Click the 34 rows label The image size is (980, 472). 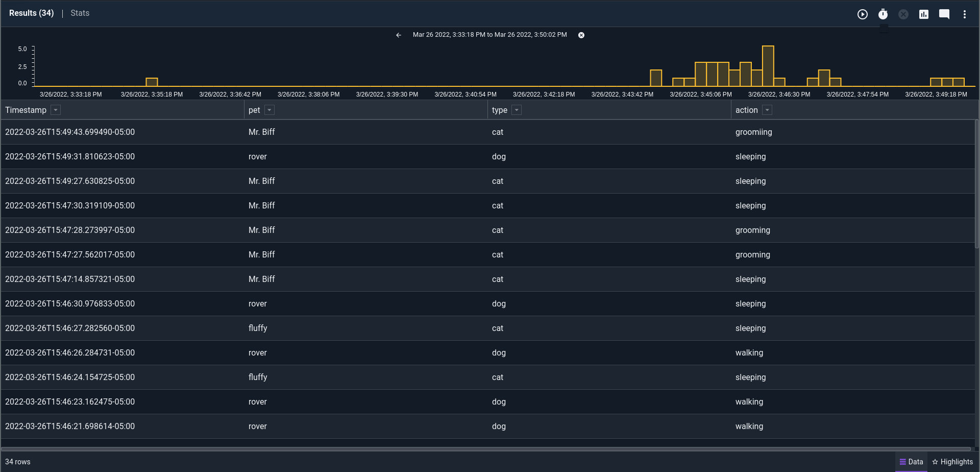pos(17,462)
